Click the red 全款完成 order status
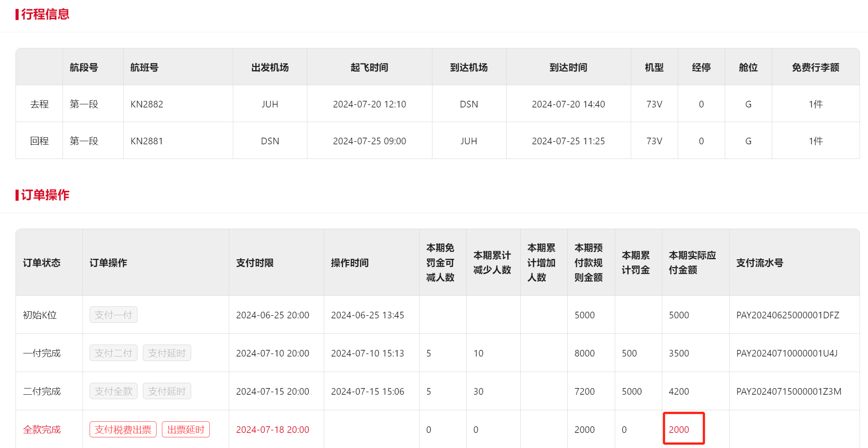Viewport: 868px width, 448px height. coord(42,429)
